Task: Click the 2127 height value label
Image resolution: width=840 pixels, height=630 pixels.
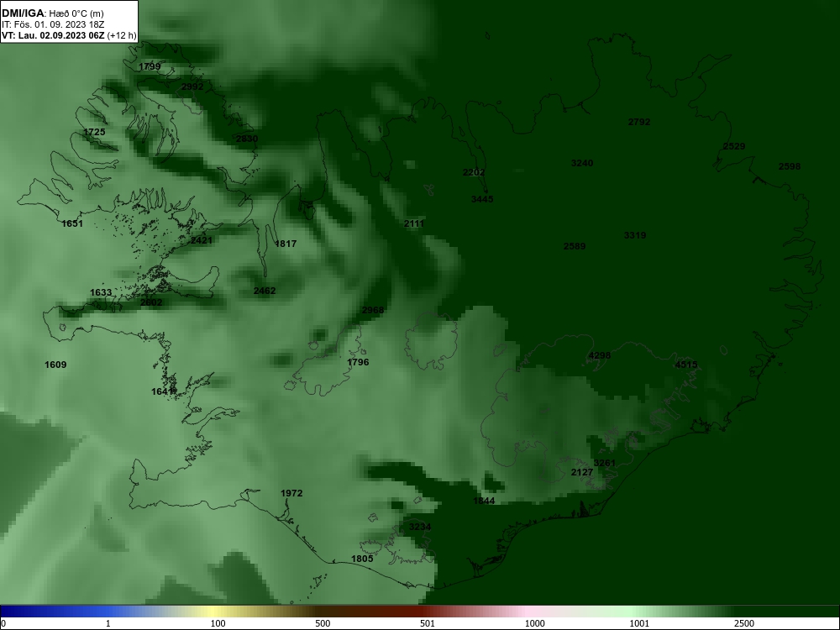Action: point(582,472)
